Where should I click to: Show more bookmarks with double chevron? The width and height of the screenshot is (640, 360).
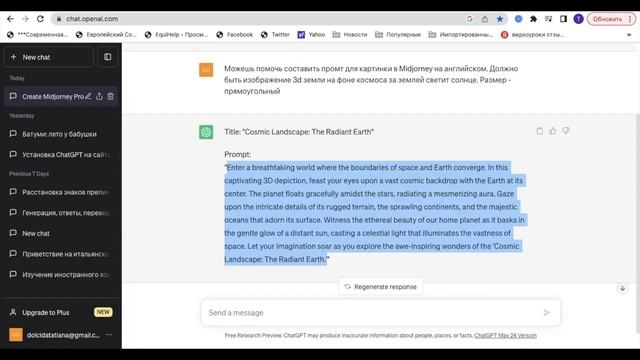click(x=629, y=35)
